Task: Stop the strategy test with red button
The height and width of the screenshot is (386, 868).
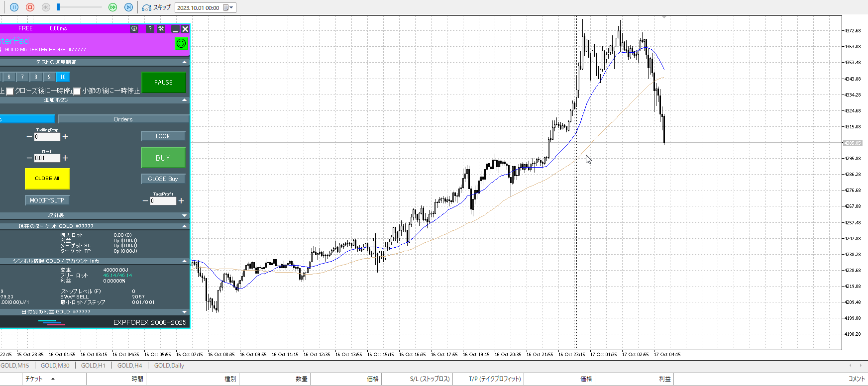Action: pos(30,7)
